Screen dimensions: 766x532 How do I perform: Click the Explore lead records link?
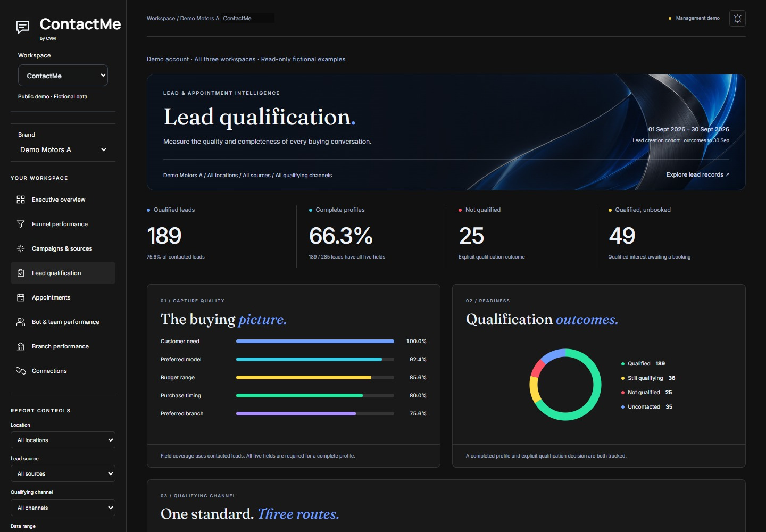[x=697, y=174]
